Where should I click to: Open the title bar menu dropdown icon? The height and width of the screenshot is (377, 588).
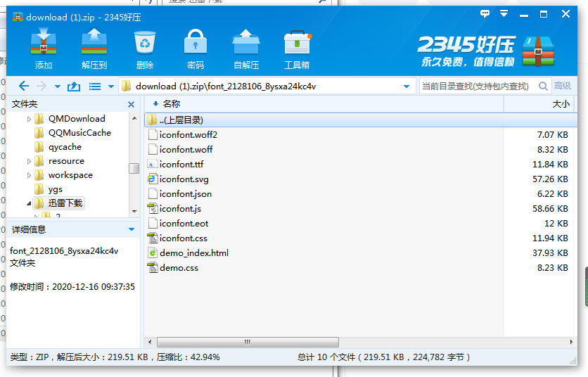click(x=504, y=14)
